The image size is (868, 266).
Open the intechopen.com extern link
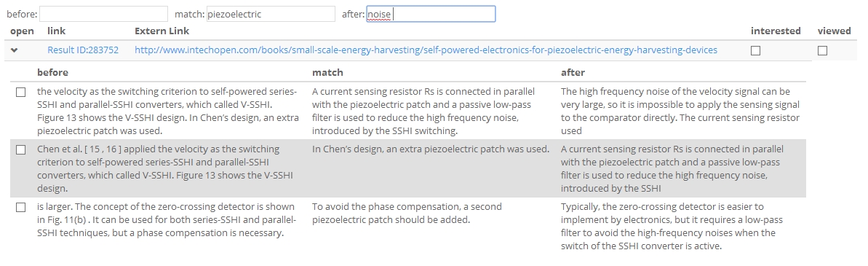tap(426, 50)
